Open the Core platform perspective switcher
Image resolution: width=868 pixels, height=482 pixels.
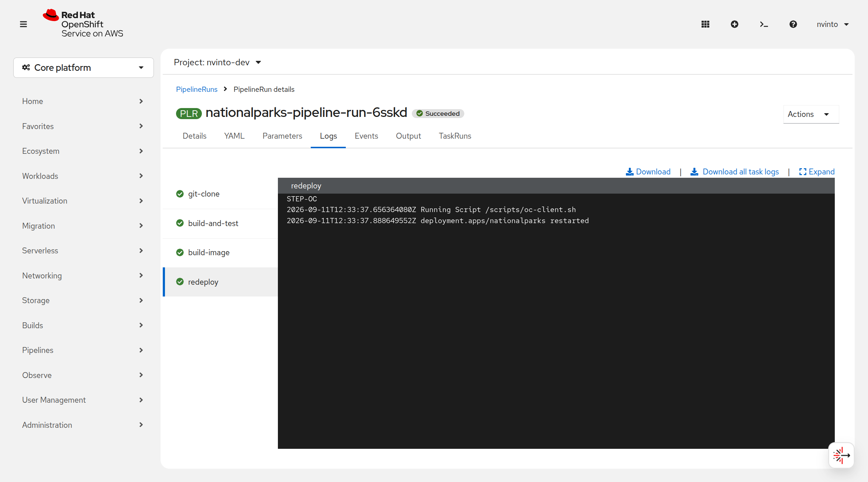click(x=83, y=67)
